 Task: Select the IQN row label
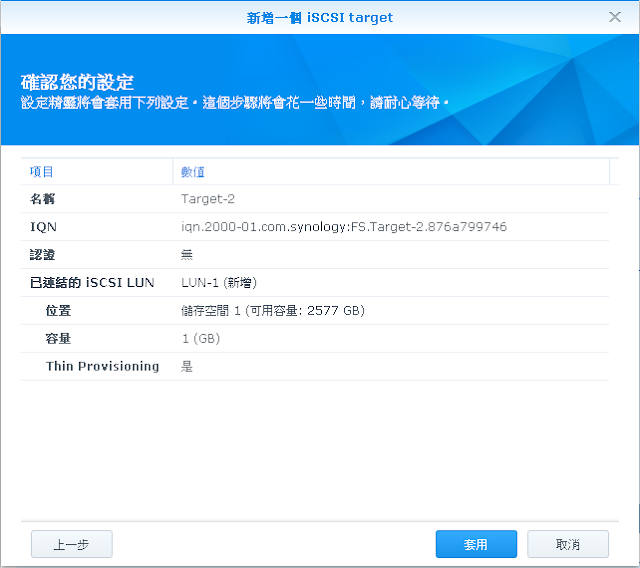[x=43, y=226]
